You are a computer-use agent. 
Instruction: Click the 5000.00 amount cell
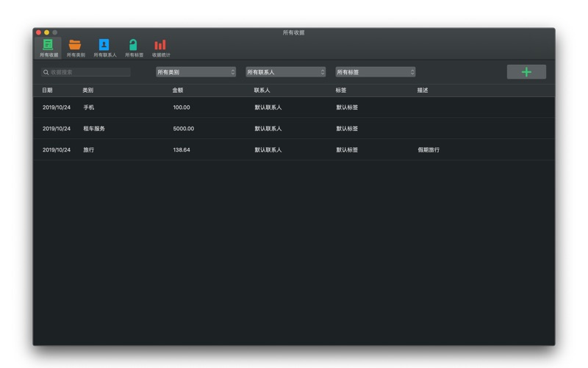184,129
